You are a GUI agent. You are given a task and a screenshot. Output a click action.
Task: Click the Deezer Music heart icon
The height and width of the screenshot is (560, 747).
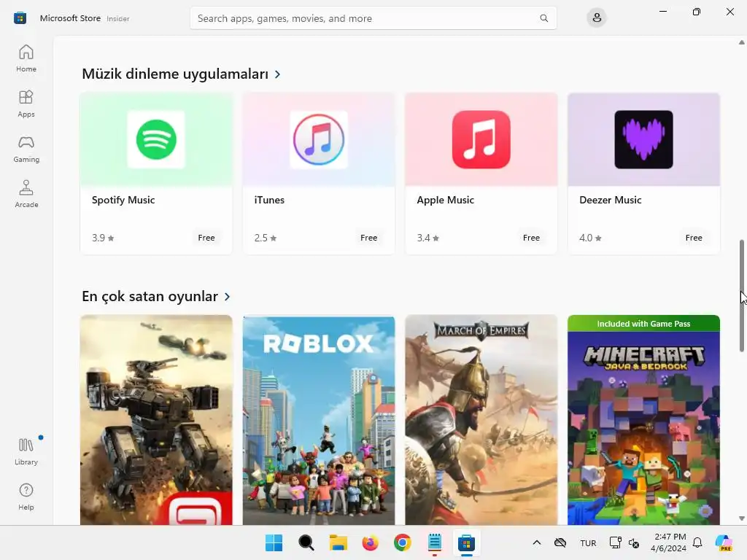(x=643, y=139)
